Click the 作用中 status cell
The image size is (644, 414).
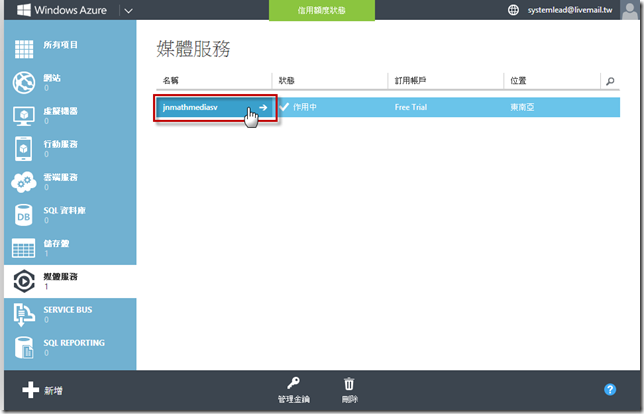(305, 107)
